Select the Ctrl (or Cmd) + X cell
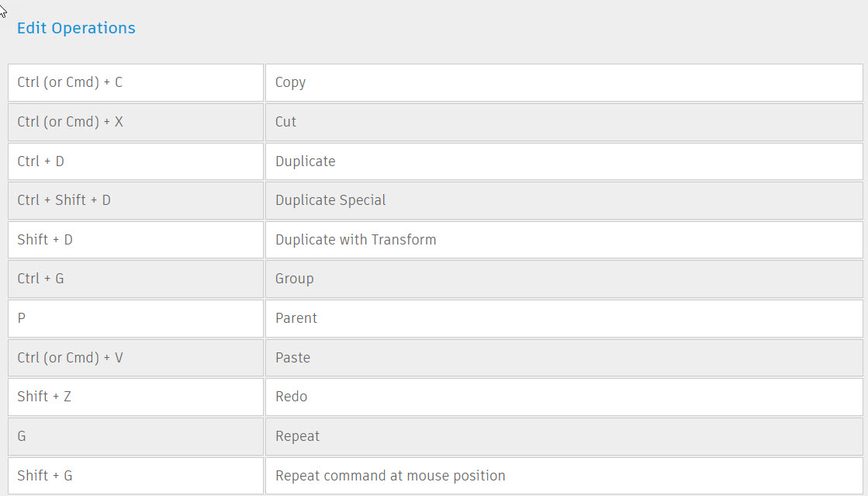 pyautogui.click(x=136, y=122)
